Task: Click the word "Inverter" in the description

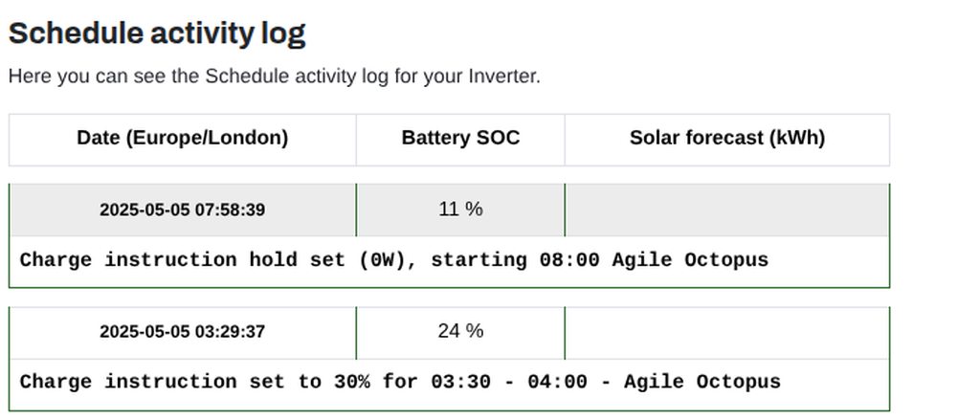Action: coord(502,77)
